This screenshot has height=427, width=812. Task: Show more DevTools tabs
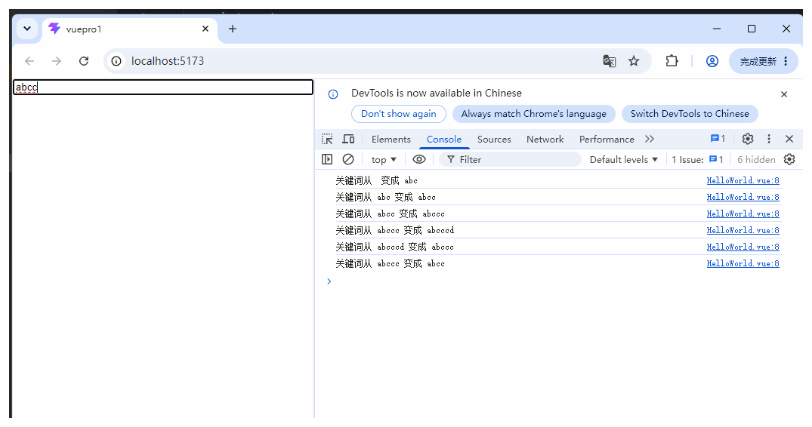(x=649, y=139)
